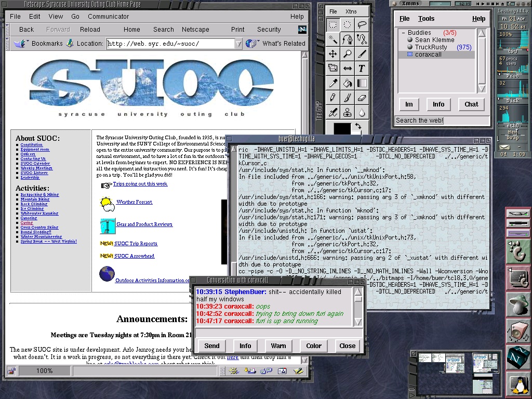Collapse the Buddies group in buddy list

point(403,33)
